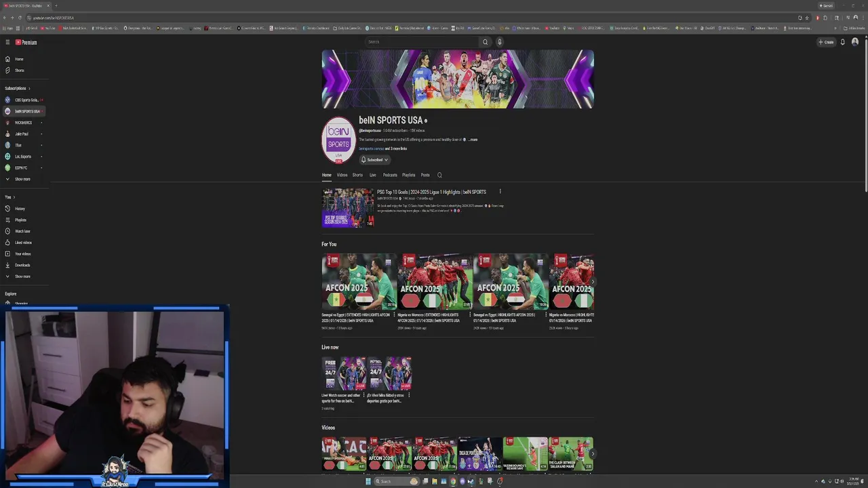
Task: Switch to the Videos channel tab
Action: [x=342, y=175]
